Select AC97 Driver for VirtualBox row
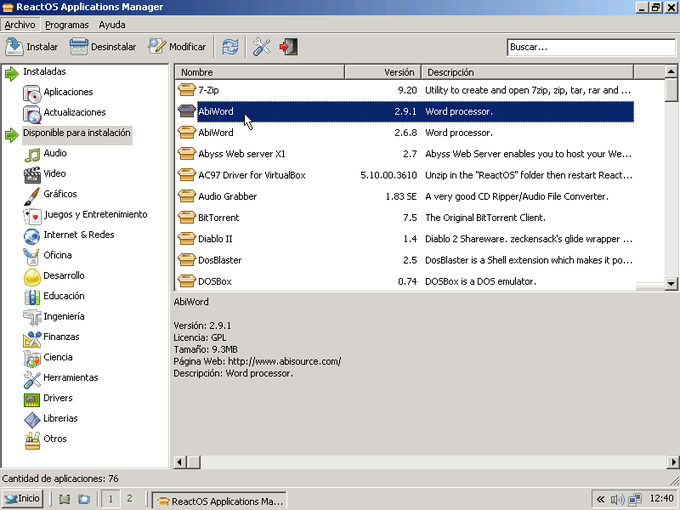The image size is (680, 510). [405, 175]
